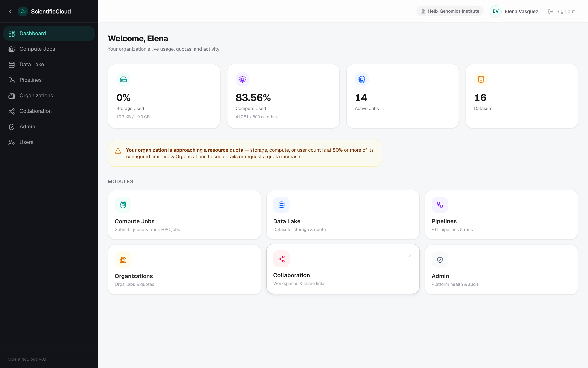This screenshot has width=588, height=368.
Task: Click the Compute Used purple chip icon
Action: (243, 79)
